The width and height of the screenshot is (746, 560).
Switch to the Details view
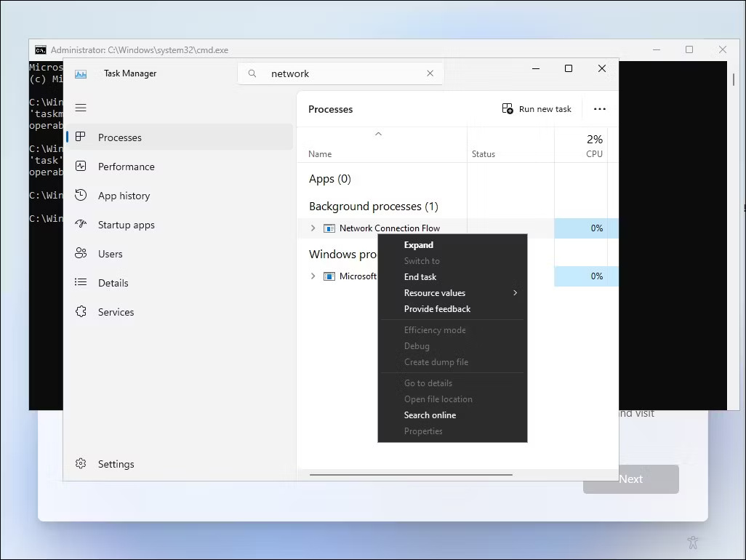(x=114, y=282)
